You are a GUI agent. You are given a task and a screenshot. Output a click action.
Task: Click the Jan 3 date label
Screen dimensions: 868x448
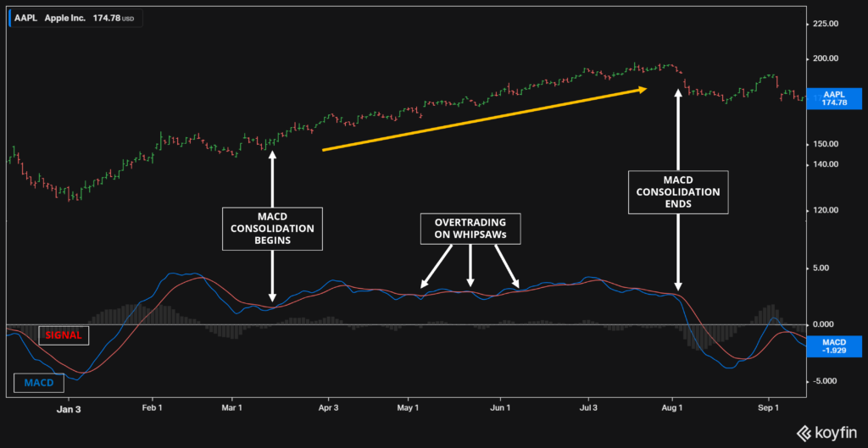click(x=69, y=407)
